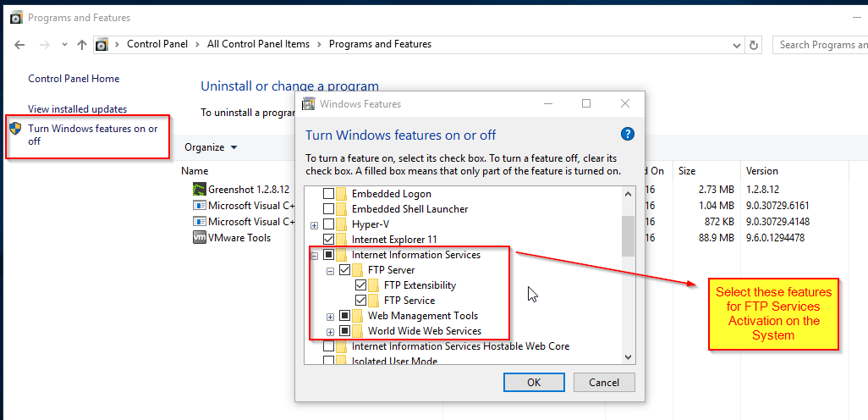
Task: Click the World Wide Web Services folder icon
Action: [358, 331]
